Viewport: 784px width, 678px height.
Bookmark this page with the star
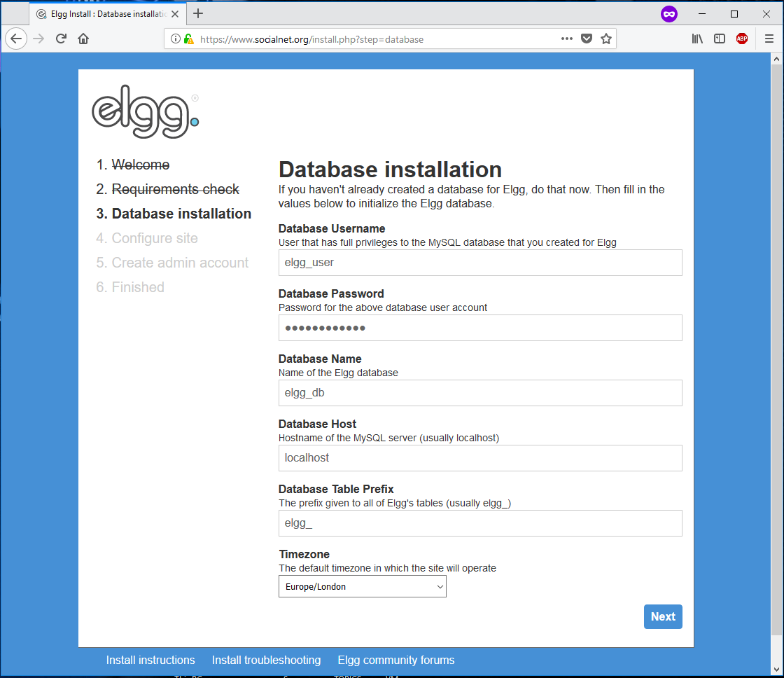(606, 39)
